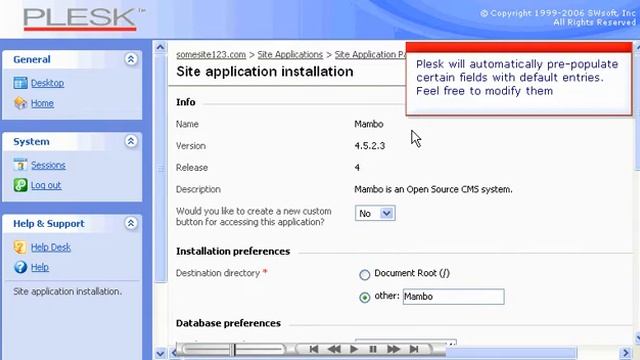Click the 'Mambo is an Open Source CMS system.' text
Viewport: 640px width, 360px height.
pos(433,189)
